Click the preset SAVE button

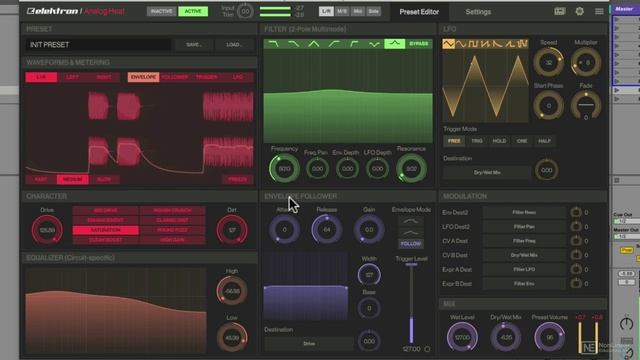(x=194, y=44)
